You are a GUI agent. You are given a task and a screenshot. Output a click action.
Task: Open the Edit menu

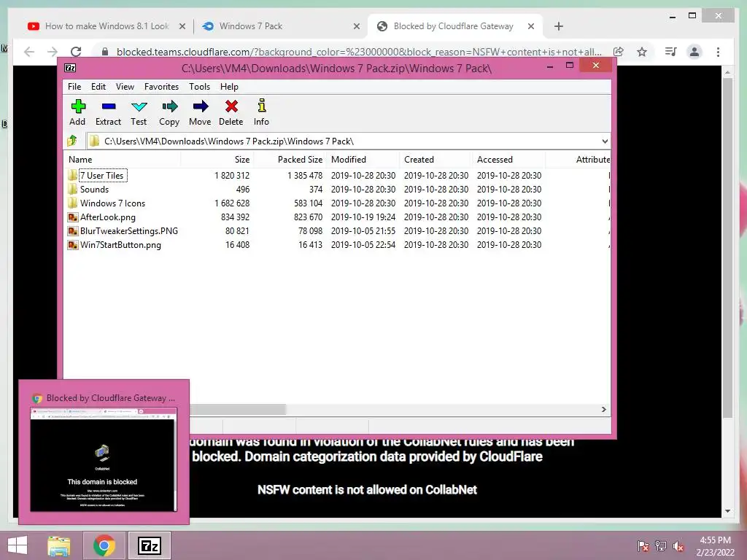click(x=98, y=87)
